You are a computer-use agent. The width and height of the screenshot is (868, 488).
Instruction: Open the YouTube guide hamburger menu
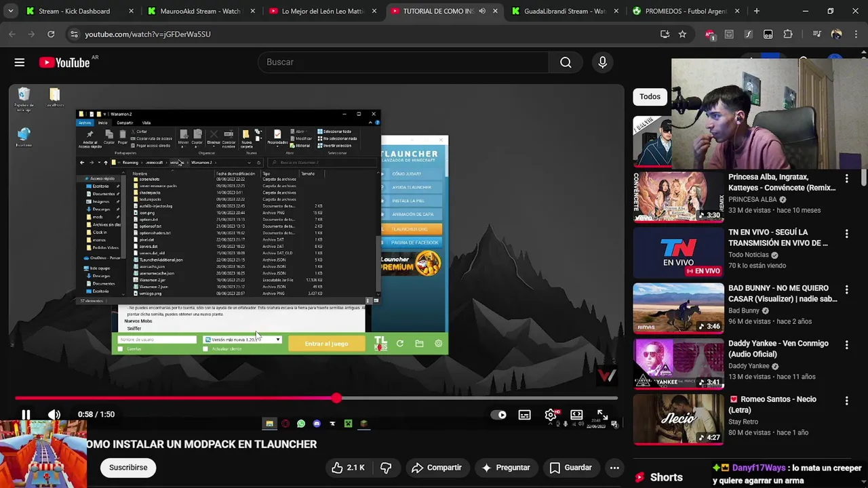pos(20,62)
